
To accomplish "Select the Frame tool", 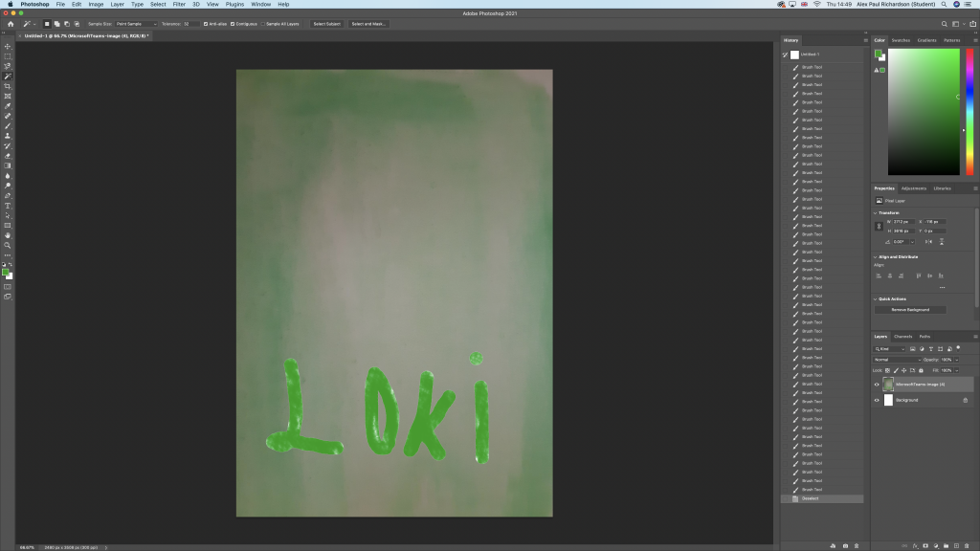I will click(8, 97).
